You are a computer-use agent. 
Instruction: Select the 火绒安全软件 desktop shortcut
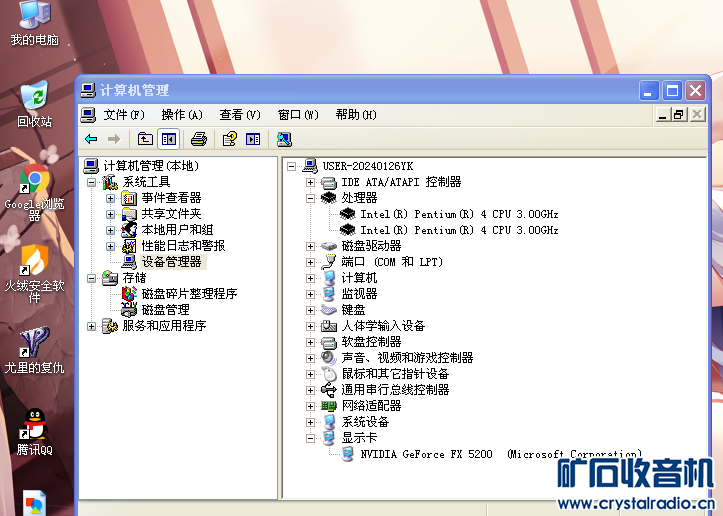tap(35, 274)
